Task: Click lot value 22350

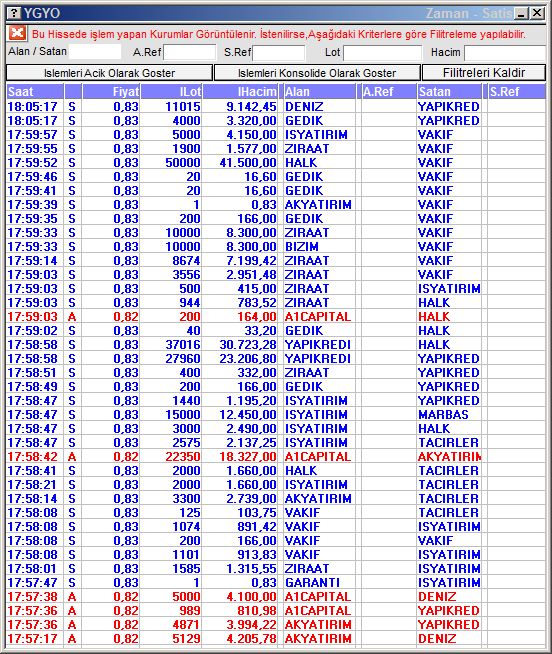Action: click(x=183, y=457)
